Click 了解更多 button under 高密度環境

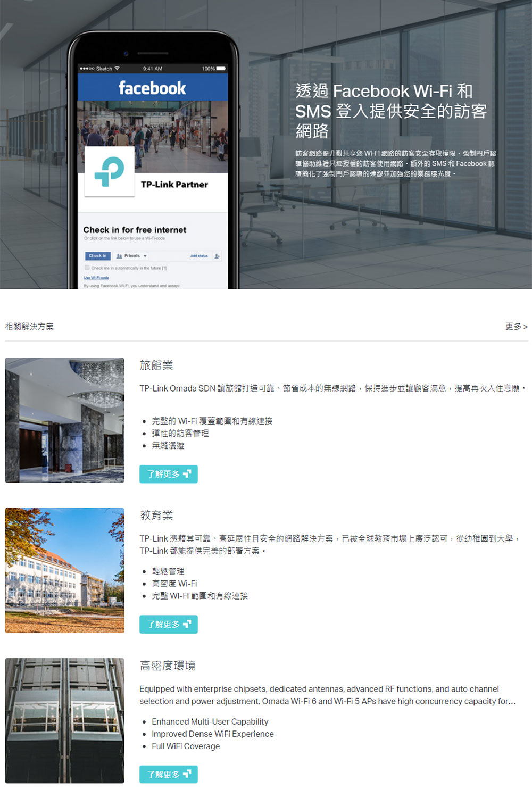pyautogui.click(x=169, y=774)
